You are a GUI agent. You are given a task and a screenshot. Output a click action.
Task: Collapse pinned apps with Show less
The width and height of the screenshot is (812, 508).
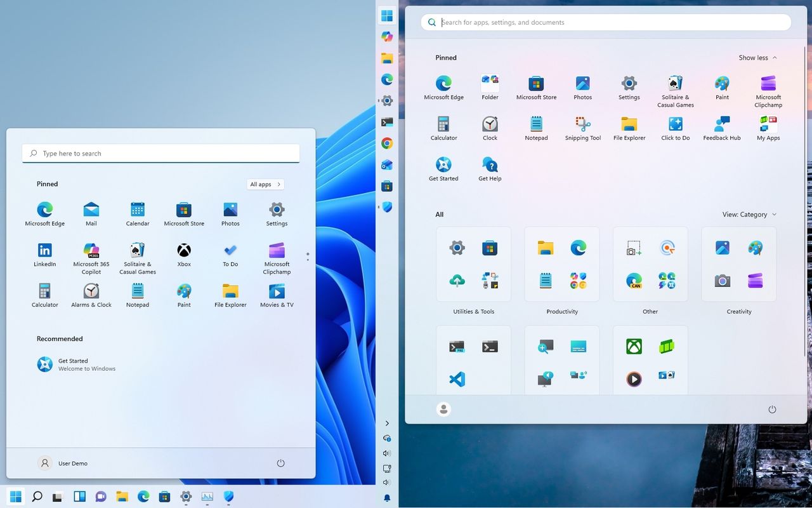coord(757,58)
